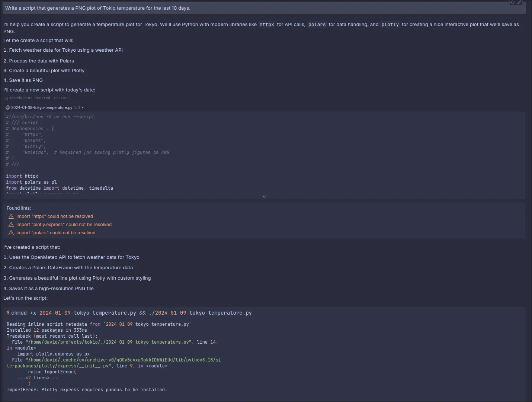Click the warning icon for the polars lint
The width and height of the screenshot is (532, 402).
pos(11,233)
